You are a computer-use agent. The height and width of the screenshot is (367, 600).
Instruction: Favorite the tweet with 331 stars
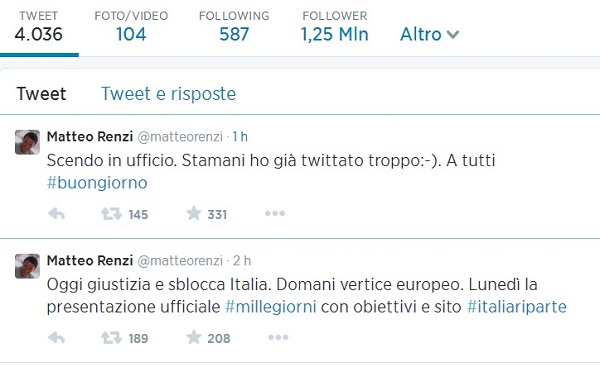point(194,213)
